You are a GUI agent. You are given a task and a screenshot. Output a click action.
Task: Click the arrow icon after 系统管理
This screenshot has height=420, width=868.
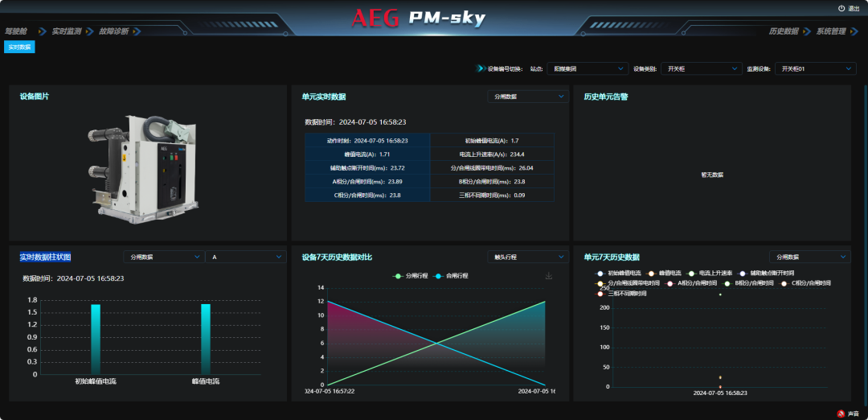(854, 31)
